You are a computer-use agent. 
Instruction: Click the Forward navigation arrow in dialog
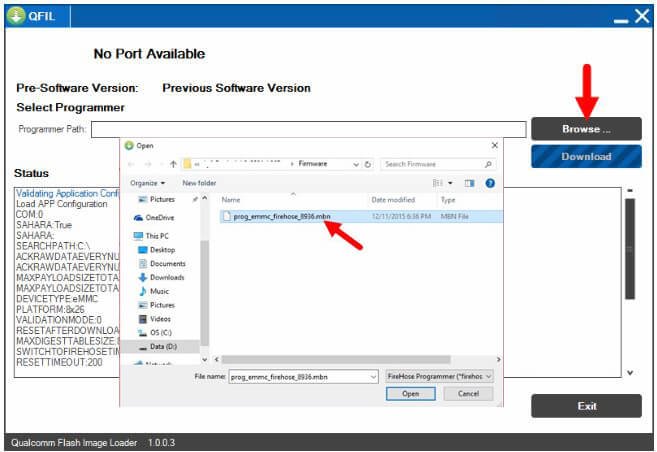148,164
